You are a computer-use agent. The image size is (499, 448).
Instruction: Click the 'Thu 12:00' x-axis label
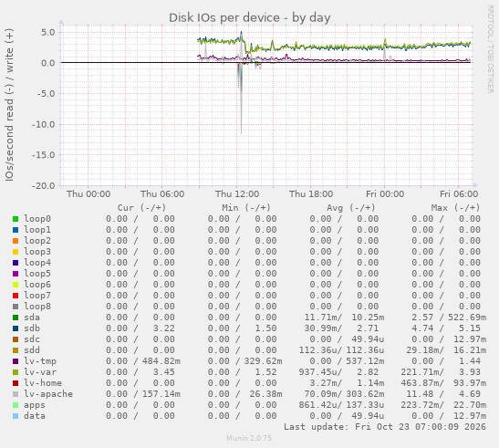pyautogui.click(x=237, y=194)
